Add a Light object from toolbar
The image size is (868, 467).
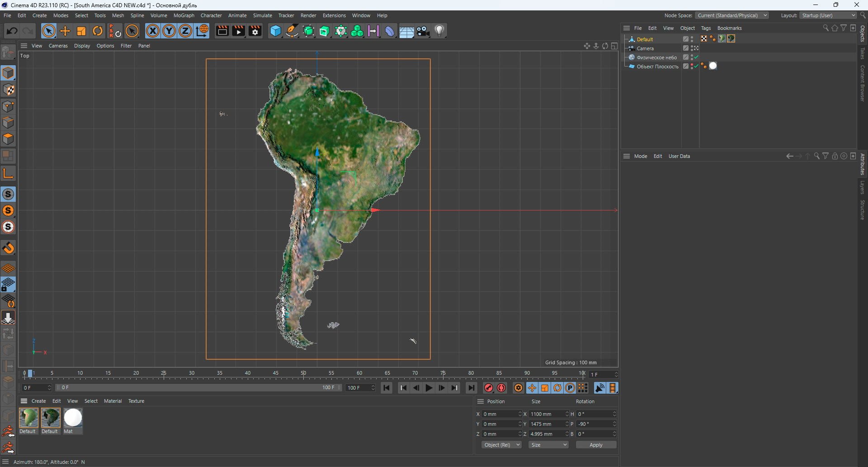(439, 31)
